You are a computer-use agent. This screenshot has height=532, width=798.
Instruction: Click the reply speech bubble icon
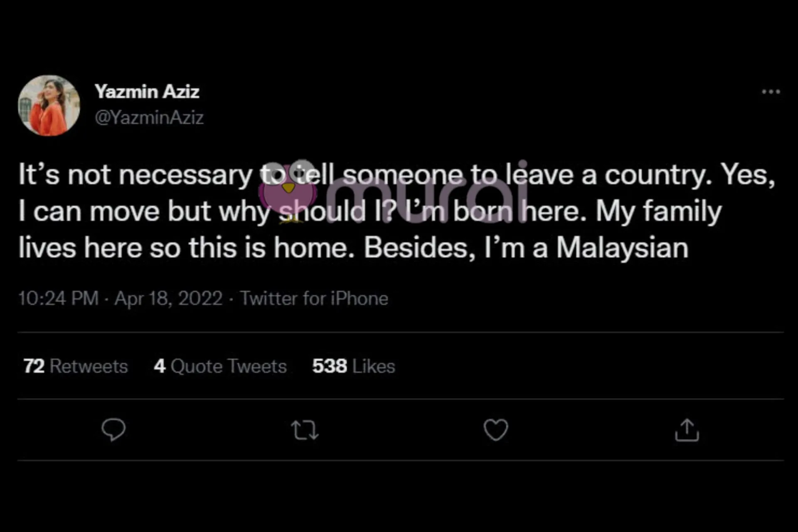(113, 429)
